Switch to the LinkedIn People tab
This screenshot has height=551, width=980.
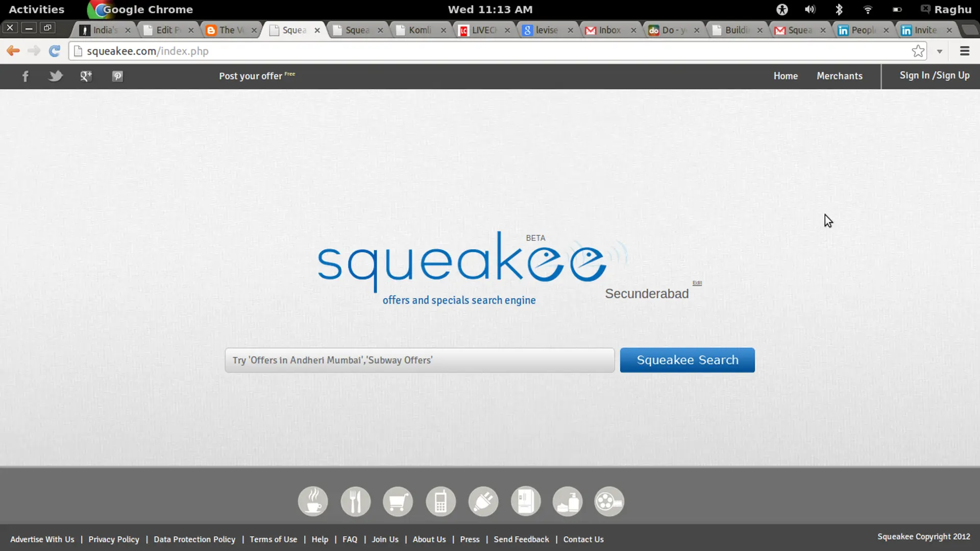click(x=863, y=30)
